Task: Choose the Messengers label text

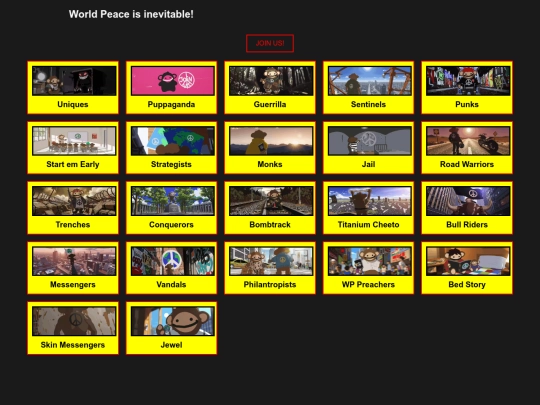Action: [73, 284]
